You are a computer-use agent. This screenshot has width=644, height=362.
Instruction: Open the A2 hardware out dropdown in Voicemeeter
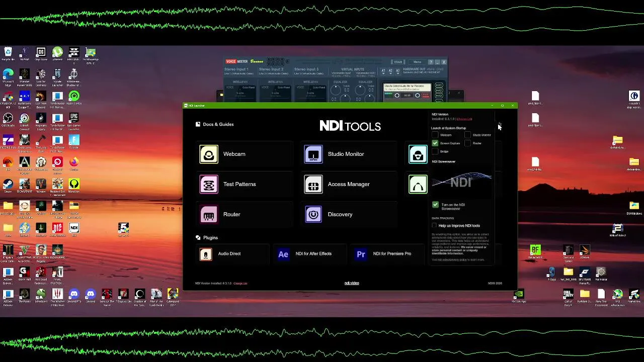click(390, 71)
